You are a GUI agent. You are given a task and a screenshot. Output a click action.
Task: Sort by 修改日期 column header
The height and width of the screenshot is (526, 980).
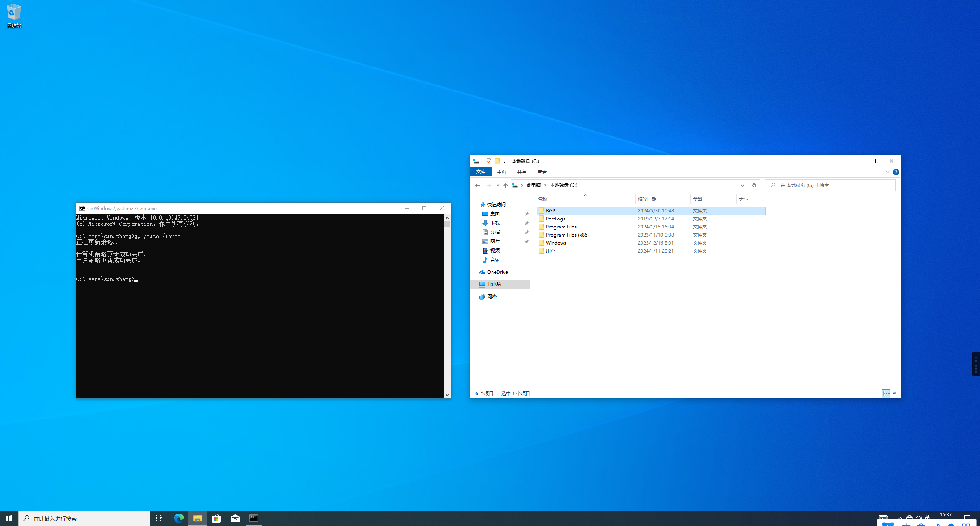662,199
